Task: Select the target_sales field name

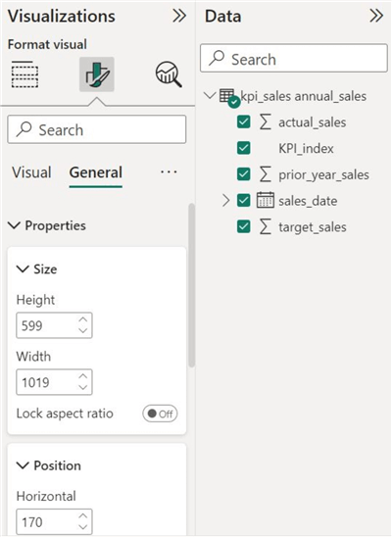Action: coord(313,227)
